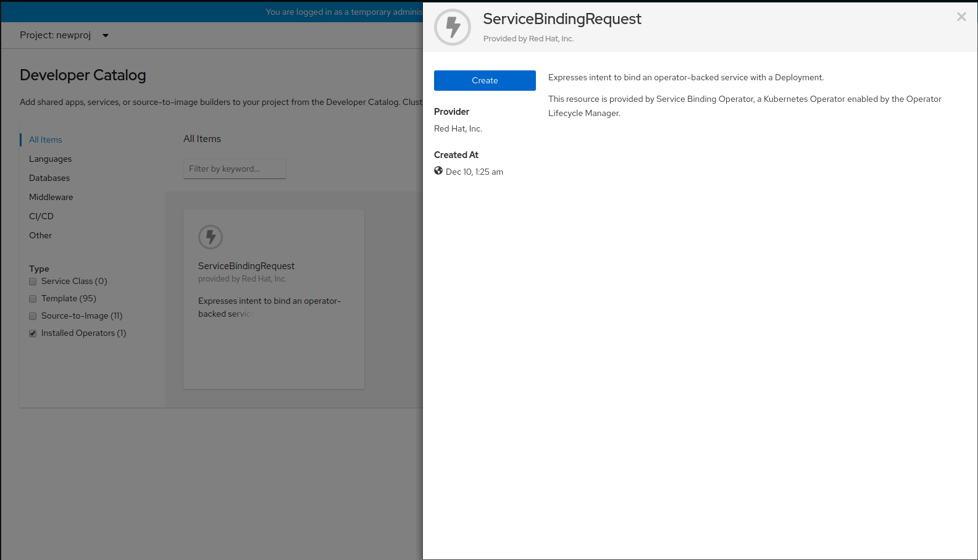Select the All Items category

pos(46,140)
